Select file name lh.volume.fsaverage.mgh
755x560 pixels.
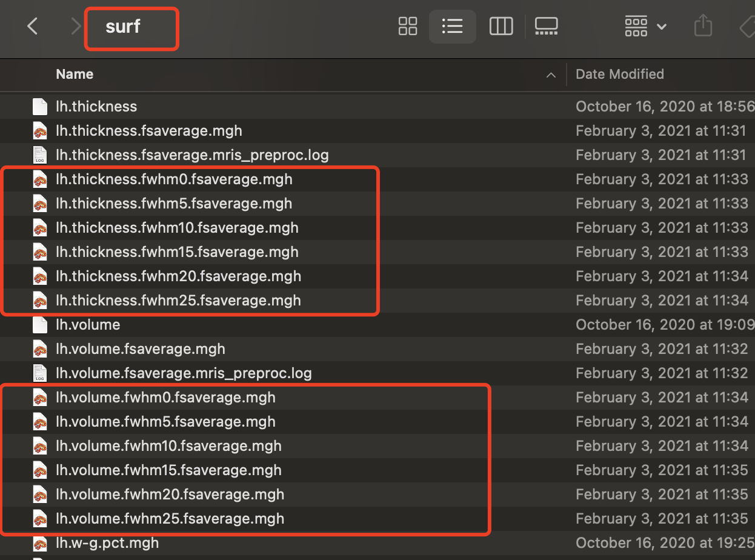click(x=141, y=349)
